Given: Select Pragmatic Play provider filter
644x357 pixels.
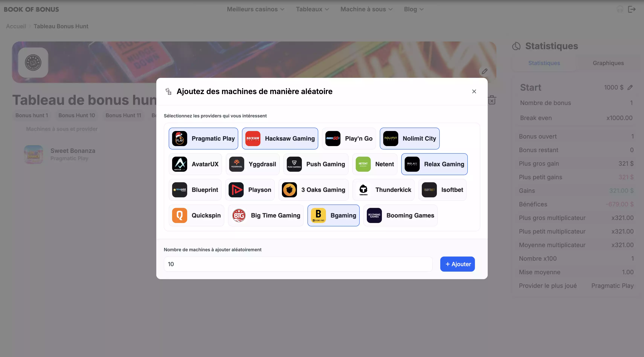Looking at the screenshot, I should tap(203, 138).
